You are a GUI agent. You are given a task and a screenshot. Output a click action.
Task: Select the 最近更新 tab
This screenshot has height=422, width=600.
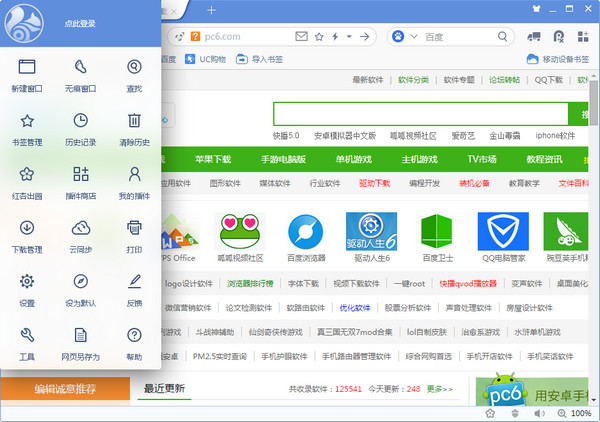[x=164, y=389]
